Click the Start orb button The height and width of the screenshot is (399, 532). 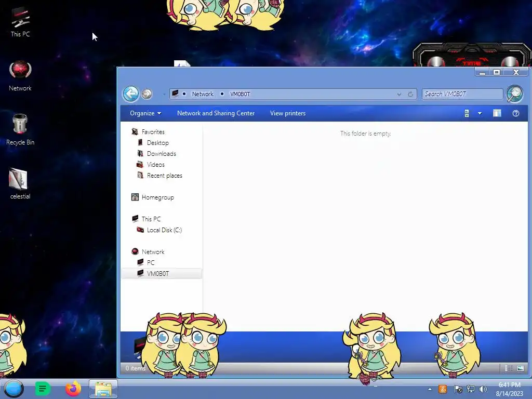pos(14,389)
